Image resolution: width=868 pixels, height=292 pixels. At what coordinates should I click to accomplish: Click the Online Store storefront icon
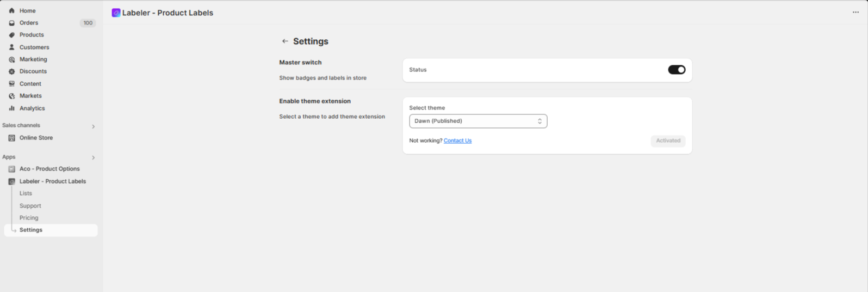pyautogui.click(x=11, y=138)
